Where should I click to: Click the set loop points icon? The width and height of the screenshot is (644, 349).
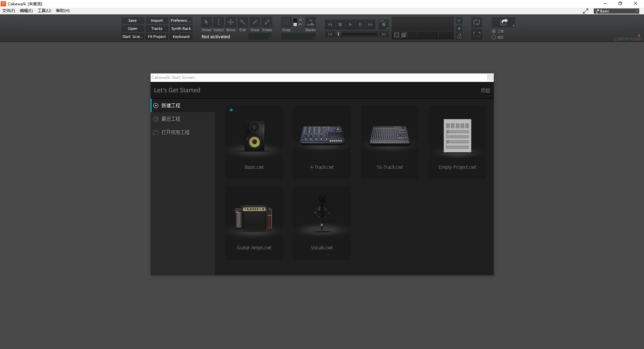pos(477,34)
